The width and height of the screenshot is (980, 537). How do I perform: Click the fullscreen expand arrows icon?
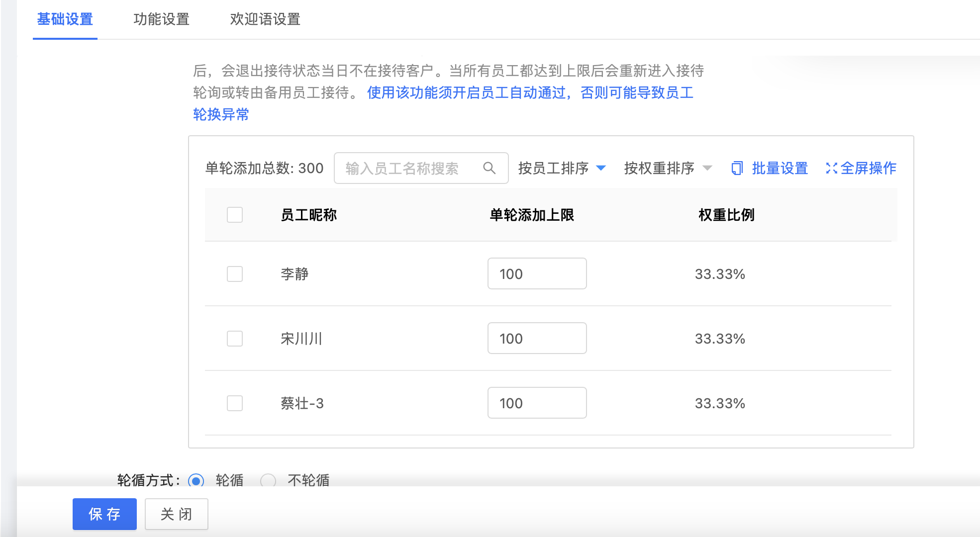(832, 168)
